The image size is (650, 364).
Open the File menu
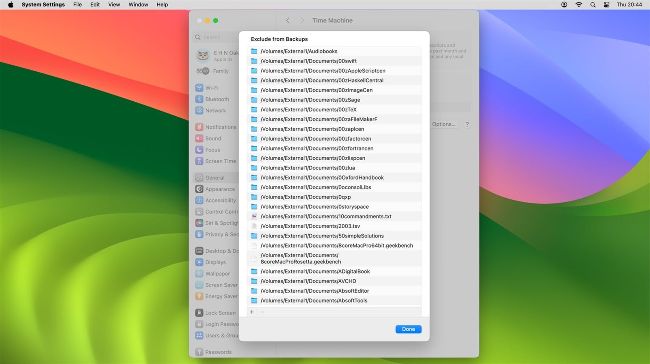pos(78,5)
